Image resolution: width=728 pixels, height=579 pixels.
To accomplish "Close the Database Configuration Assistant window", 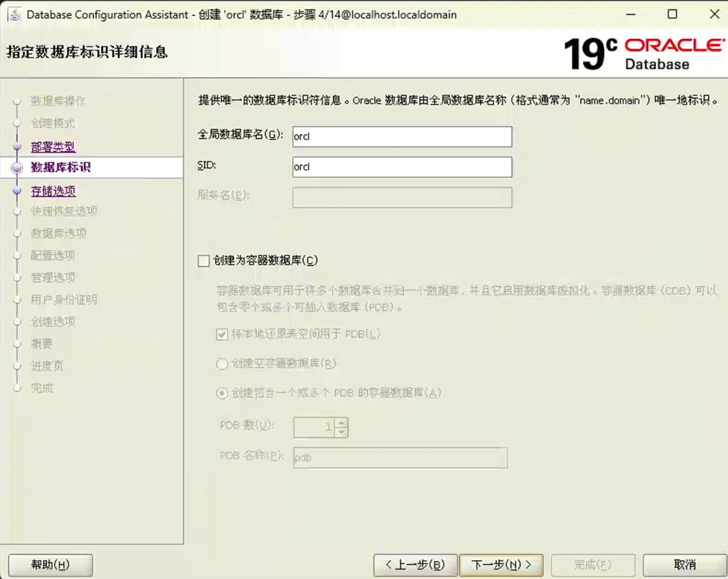I will tap(714, 15).
